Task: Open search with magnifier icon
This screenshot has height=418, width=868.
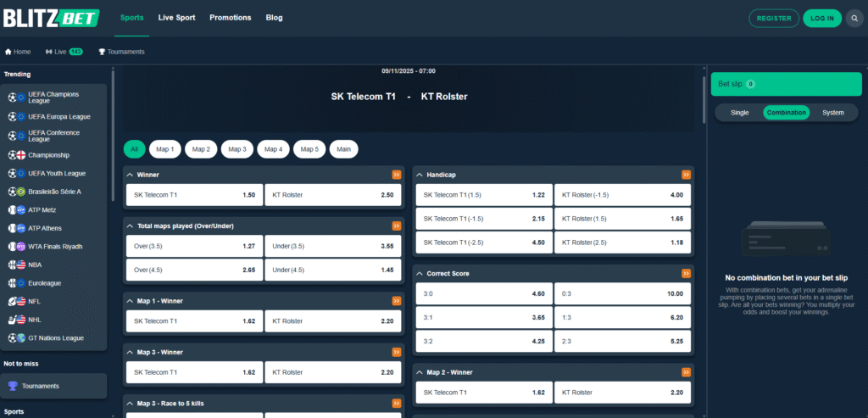Action: 854,19
